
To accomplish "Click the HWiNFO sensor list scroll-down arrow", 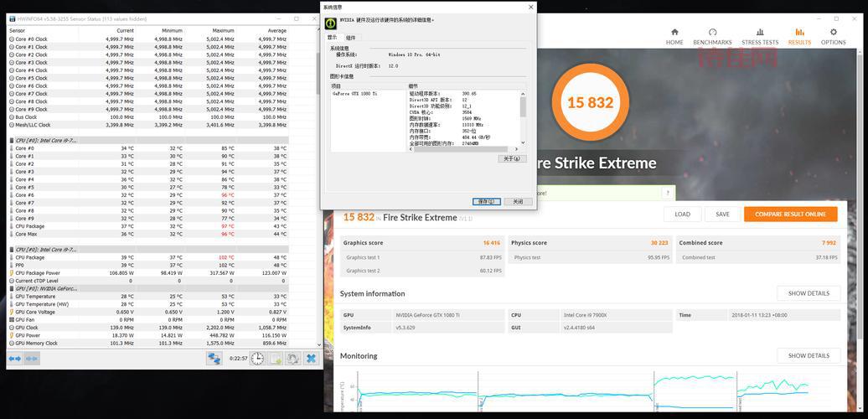I will (x=318, y=344).
